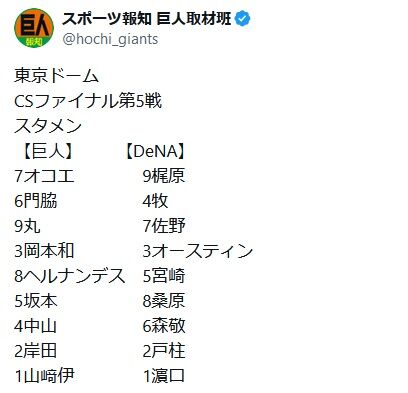Click the 8ヘルナンデス lineup entry
Image resolution: width=408 pixels, height=393 pixels.
pyautogui.click(x=70, y=276)
